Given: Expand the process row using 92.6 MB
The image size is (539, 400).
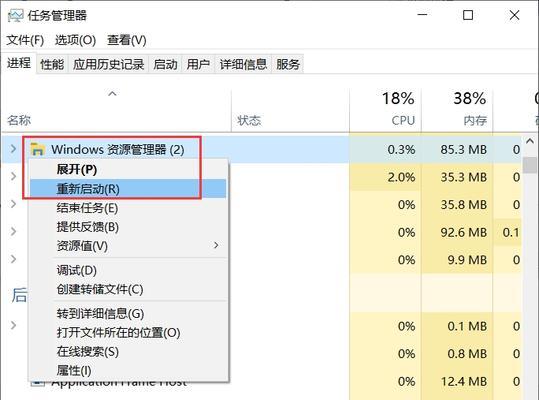Looking at the screenshot, I should pos(13,231).
